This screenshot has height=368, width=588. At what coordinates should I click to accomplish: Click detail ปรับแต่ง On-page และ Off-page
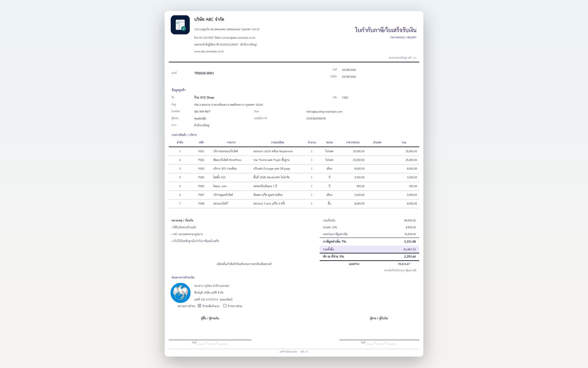[272, 169]
